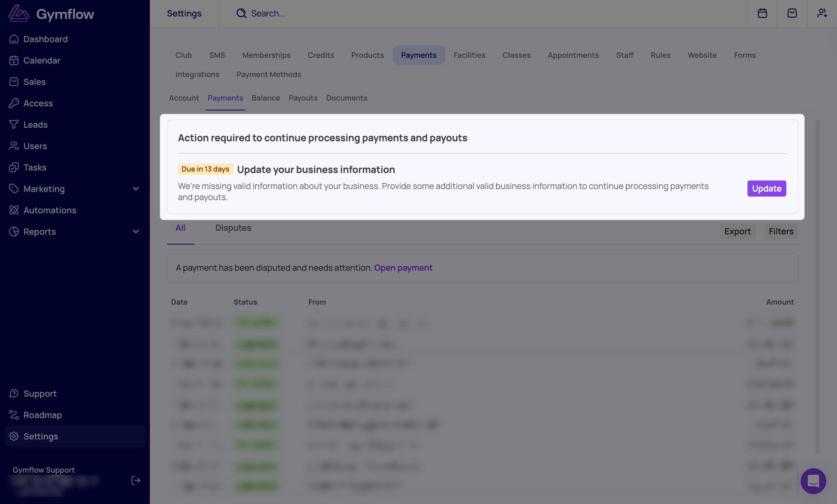Click the Status column header
Viewport: 837px width, 504px height.
pyautogui.click(x=245, y=302)
